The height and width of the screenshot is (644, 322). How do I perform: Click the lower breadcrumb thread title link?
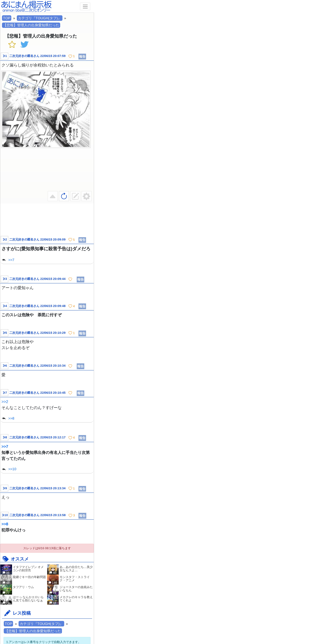pos(33,631)
